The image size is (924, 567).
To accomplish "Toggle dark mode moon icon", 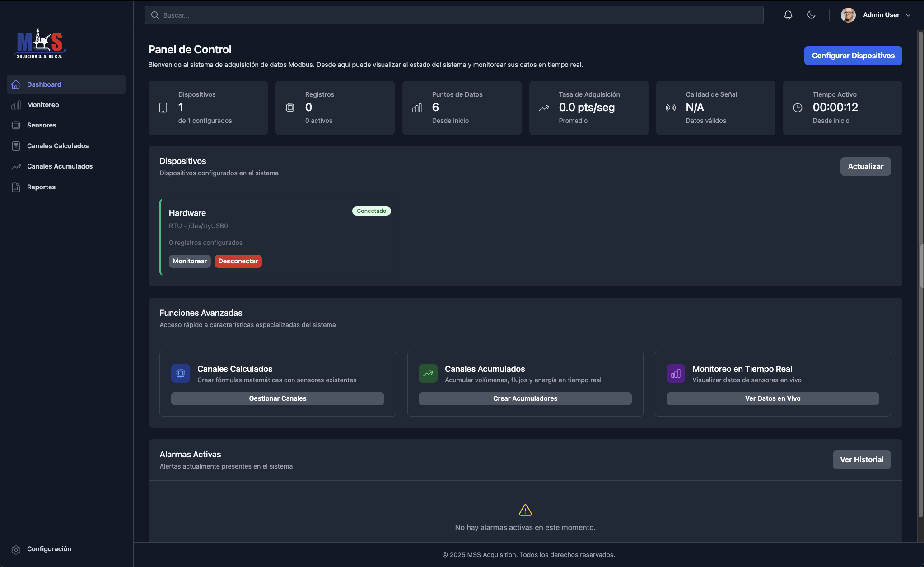I will point(811,15).
